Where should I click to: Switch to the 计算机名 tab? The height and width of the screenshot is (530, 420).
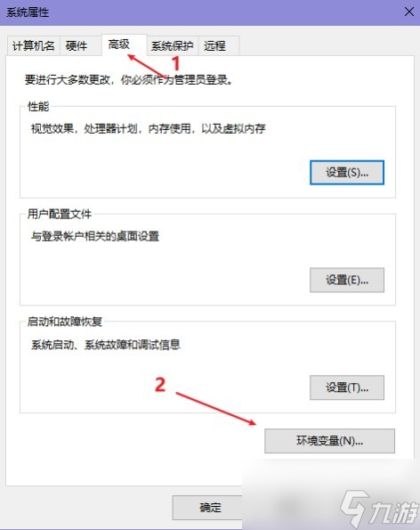point(34,45)
